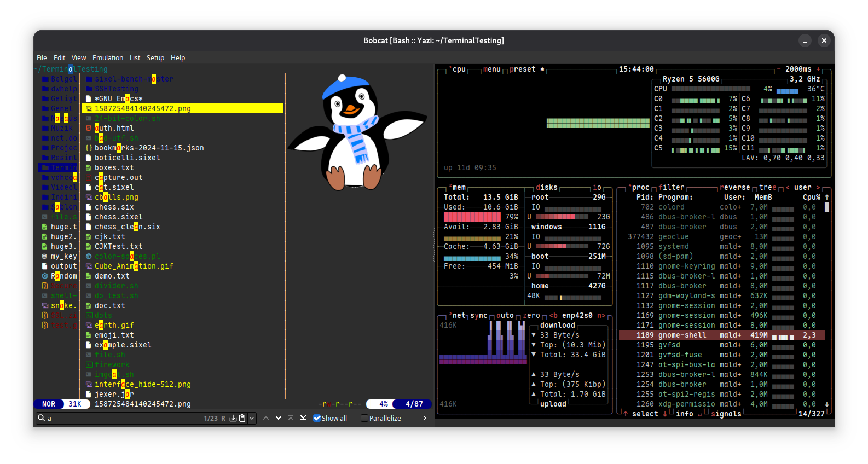
Task: Toggle the R regex option in search field
Action: [223, 418]
